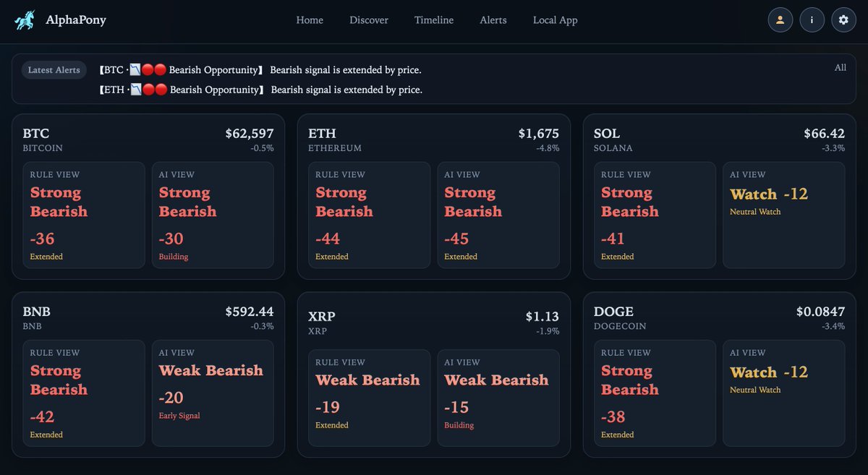The width and height of the screenshot is (868, 475).
Task: Click the SOL price $66.42
Action: click(825, 134)
